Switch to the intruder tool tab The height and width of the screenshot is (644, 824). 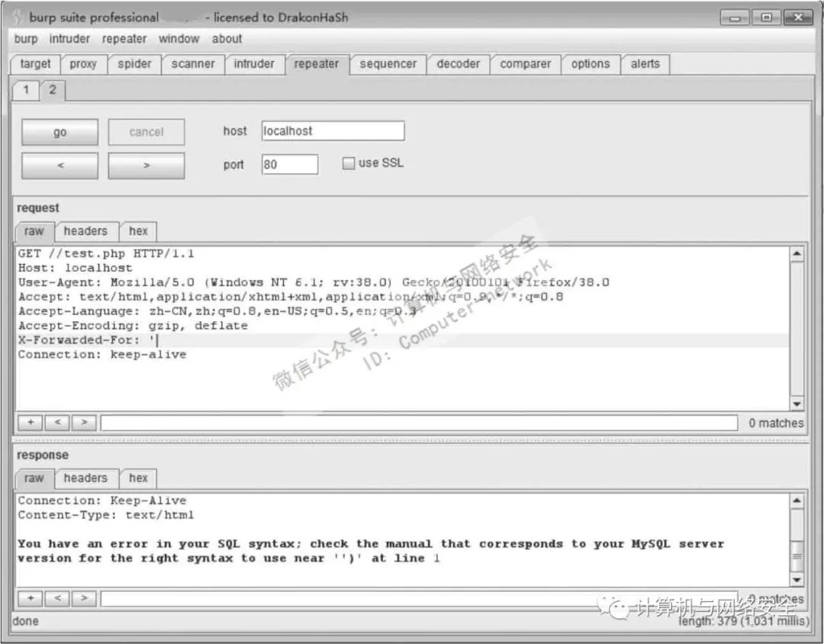254,64
